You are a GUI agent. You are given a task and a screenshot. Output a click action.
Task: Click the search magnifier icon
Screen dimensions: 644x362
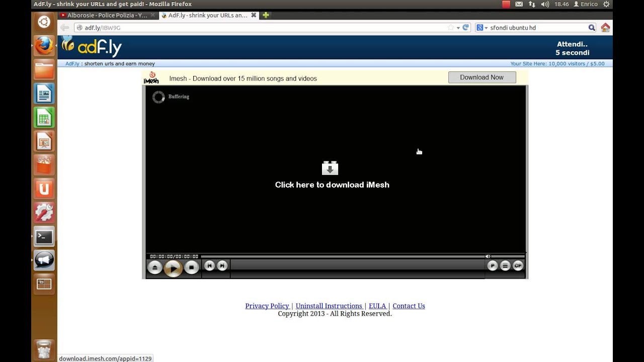592,28
